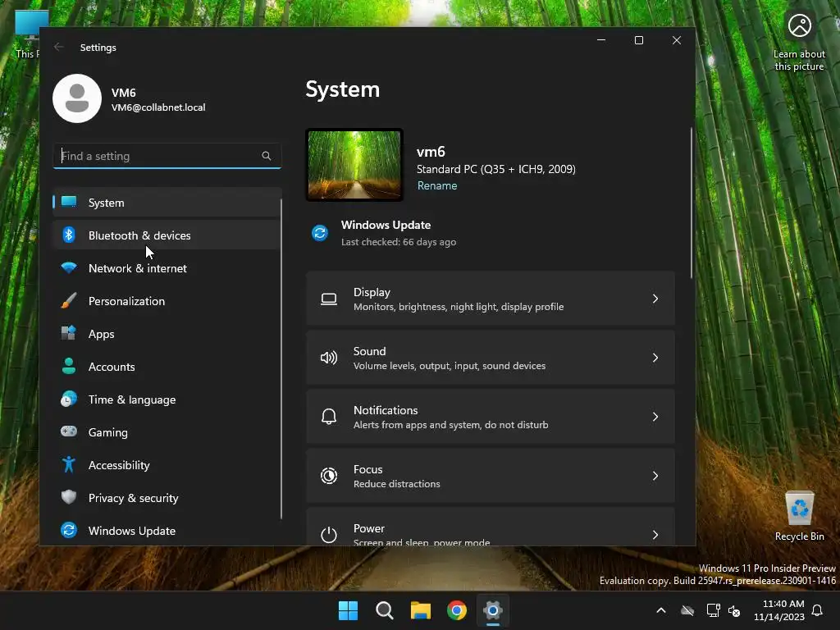This screenshot has height=630, width=840.
Task: Click the Apps label in sidebar
Action: pos(101,334)
